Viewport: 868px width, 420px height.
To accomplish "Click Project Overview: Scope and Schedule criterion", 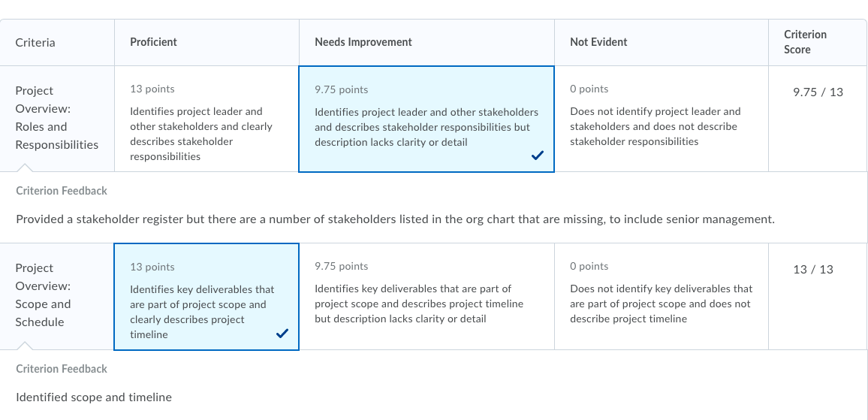I will click(44, 295).
